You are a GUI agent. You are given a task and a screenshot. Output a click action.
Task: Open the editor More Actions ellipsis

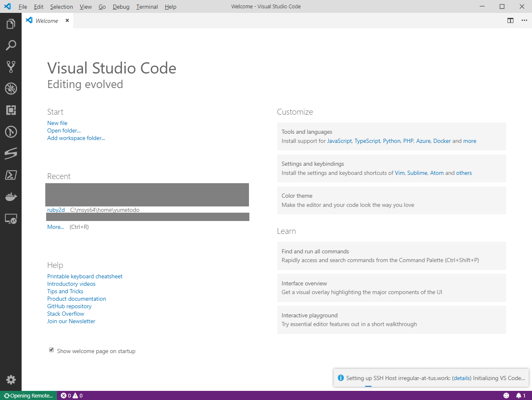[524, 20]
